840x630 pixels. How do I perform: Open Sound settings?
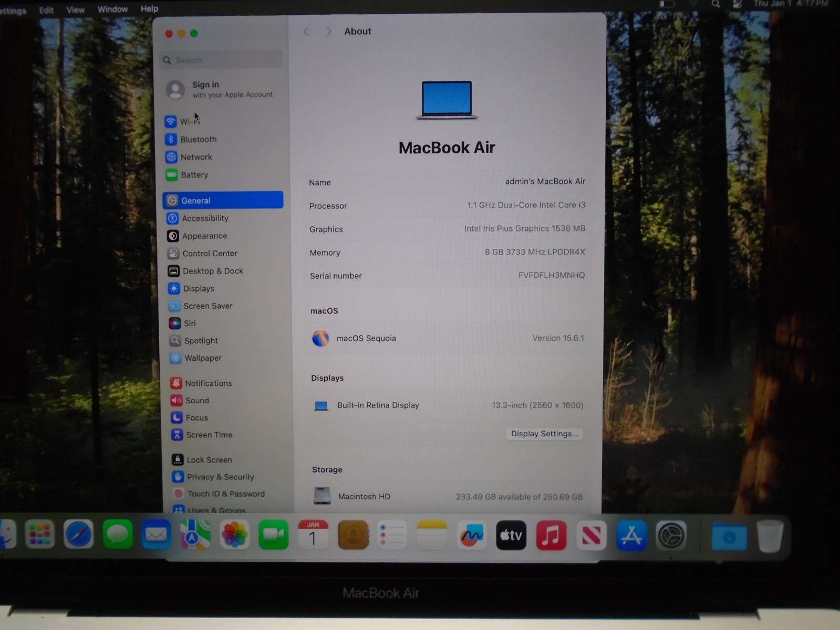(x=190, y=401)
